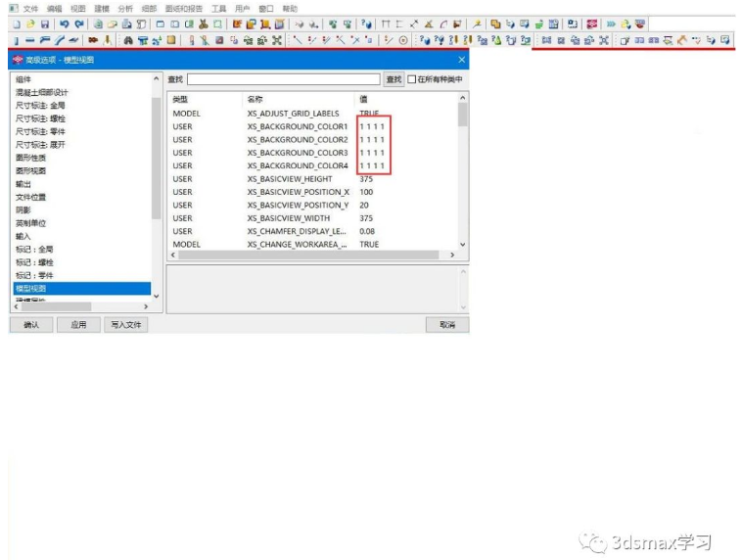Select the 文件位置 category
This screenshot has height=560, width=742.
pos(30,197)
